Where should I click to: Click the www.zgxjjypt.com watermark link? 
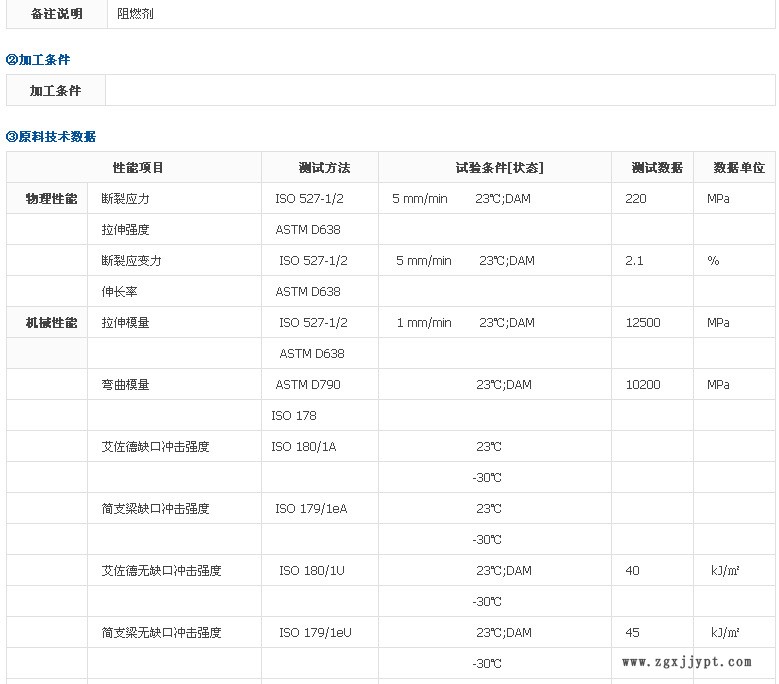pyautogui.click(x=686, y=662)
